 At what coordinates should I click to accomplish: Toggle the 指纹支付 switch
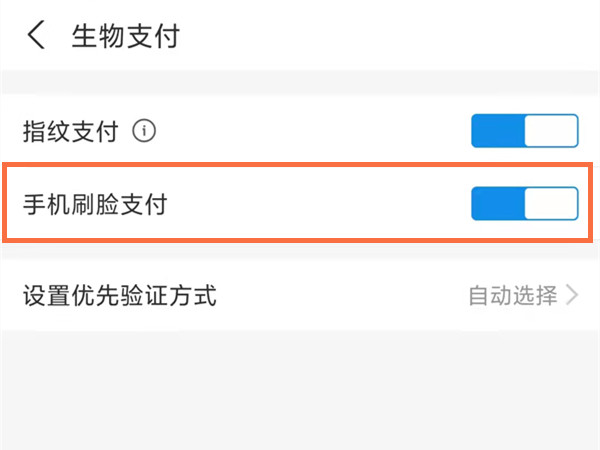click(525, 131)
